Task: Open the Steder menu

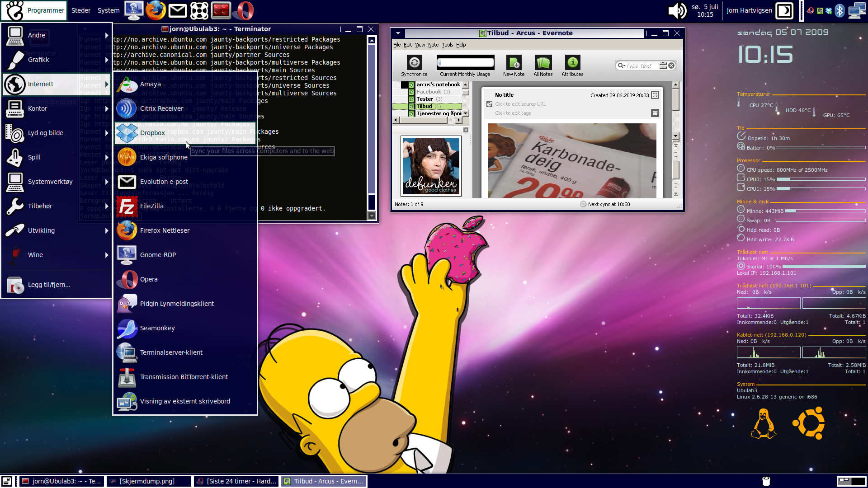Action: pos(81,10)
